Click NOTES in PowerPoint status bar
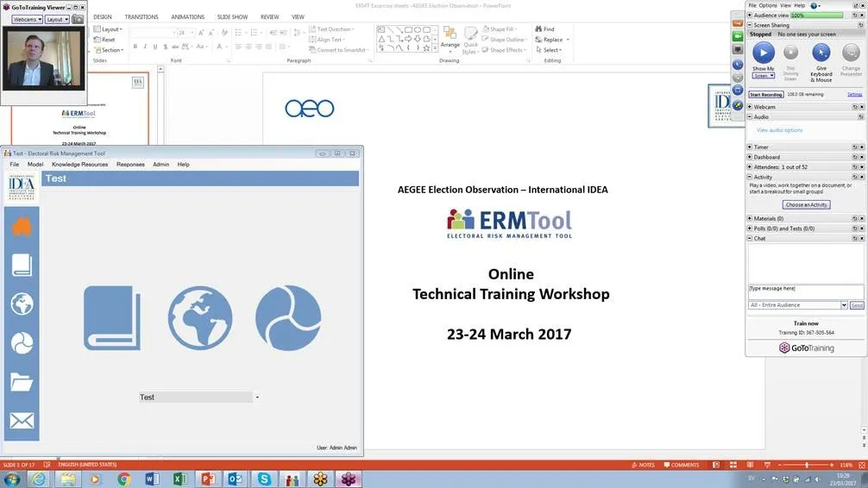Image resolution: width=868 pixels, height=488 pixels. [x=644, y=465]
